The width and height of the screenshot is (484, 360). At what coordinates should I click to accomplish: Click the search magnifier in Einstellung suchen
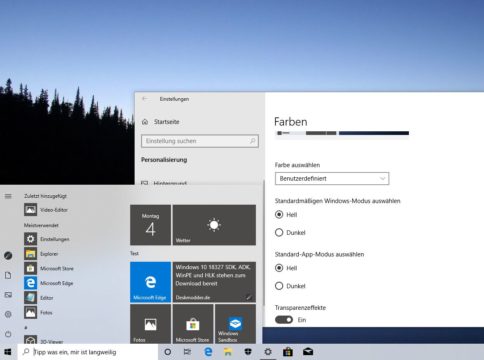[253, 141]
